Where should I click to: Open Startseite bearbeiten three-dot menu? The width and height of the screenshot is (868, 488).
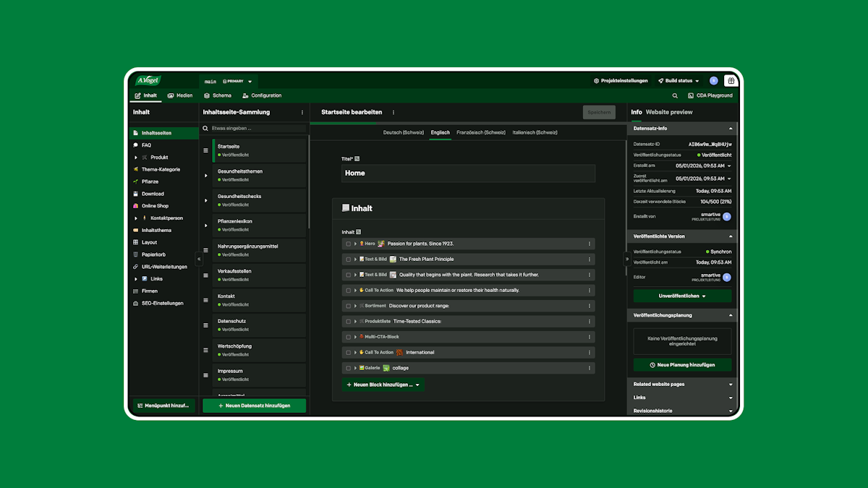[x=393, y=113]
